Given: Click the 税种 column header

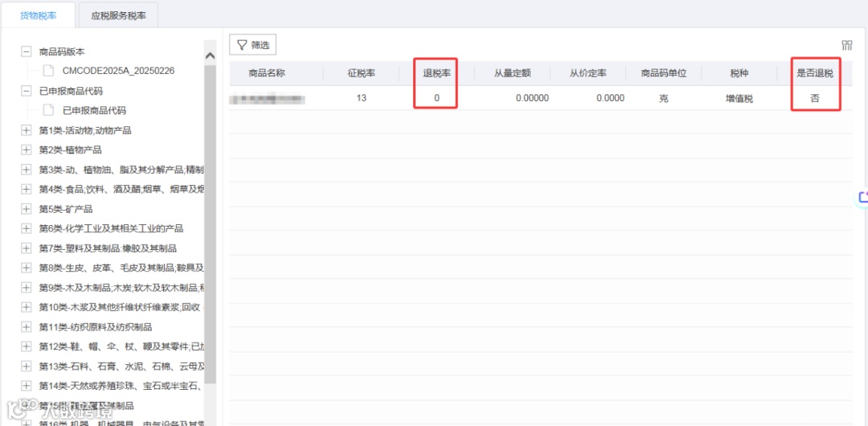Looking at the screenshot, I should pos(739,73).
